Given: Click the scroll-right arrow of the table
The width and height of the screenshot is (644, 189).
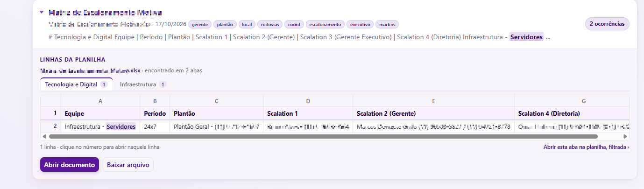Looking at the screenshot, I should 625,137.
